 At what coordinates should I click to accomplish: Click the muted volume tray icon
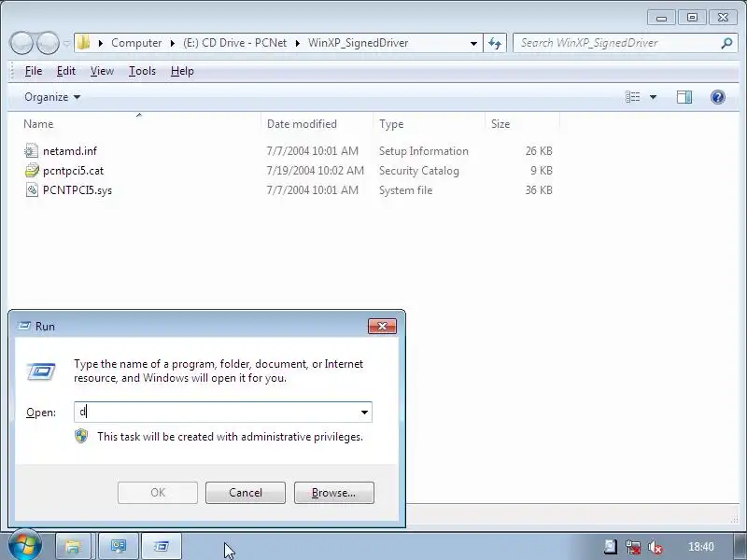(655, 547)
